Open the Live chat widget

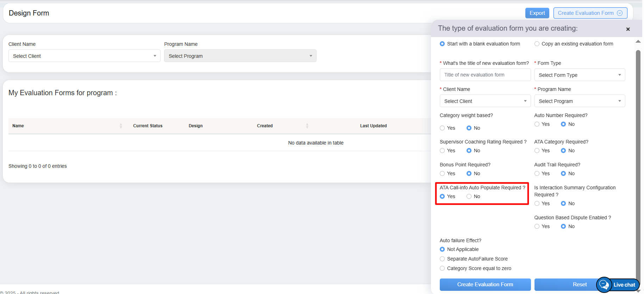click(x=618, y=284)
